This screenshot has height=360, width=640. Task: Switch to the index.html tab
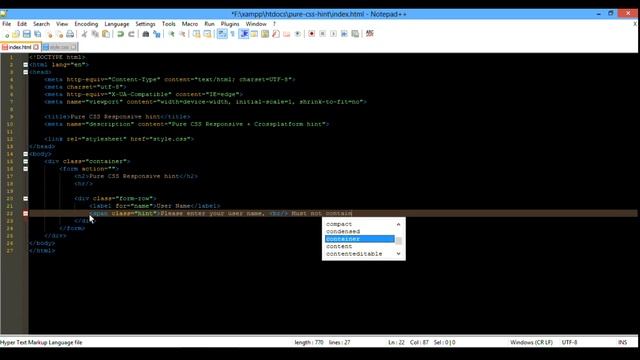click(x=20, y=47)
